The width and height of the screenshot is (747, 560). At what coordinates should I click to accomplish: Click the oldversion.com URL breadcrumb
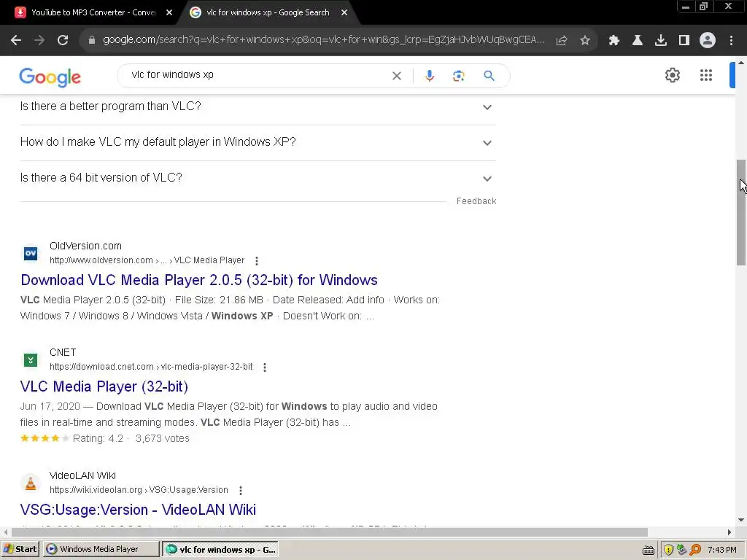147,260
